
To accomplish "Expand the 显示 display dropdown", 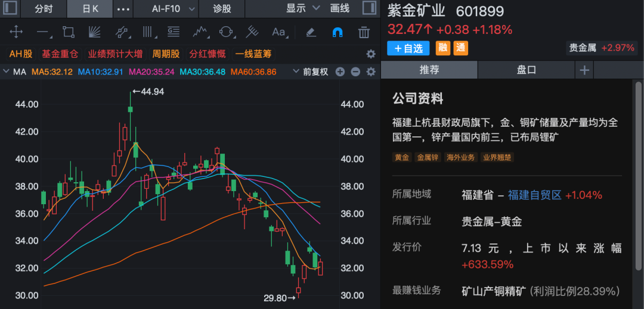I will tap(301, 9).
